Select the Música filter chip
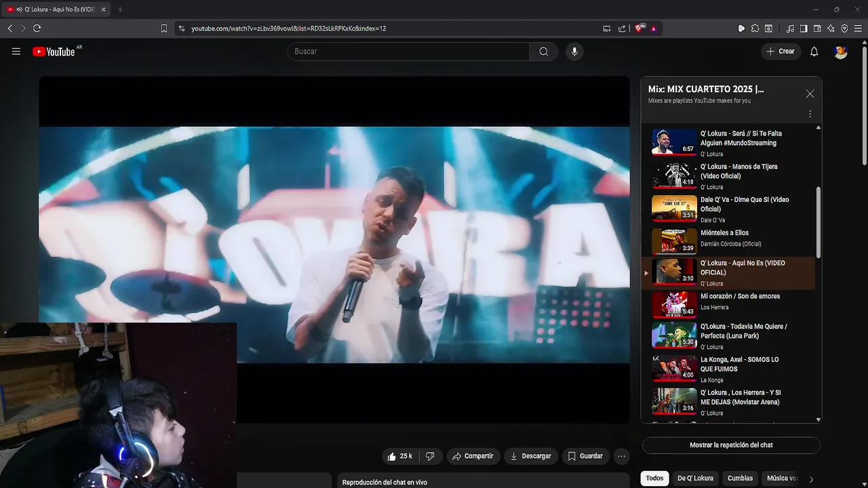The width and height of the screenshot is (868, 488). (x=781, y=479)
